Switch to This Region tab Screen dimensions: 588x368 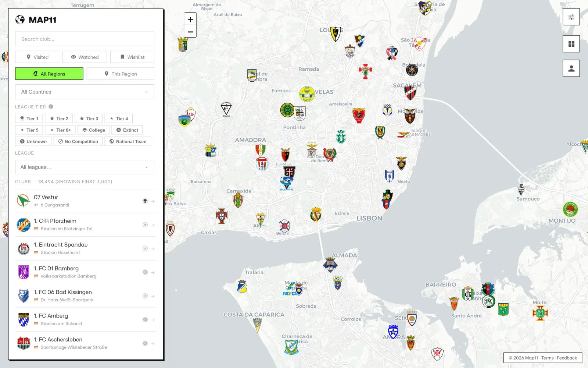pyautogui.click(x=121, y=74)
